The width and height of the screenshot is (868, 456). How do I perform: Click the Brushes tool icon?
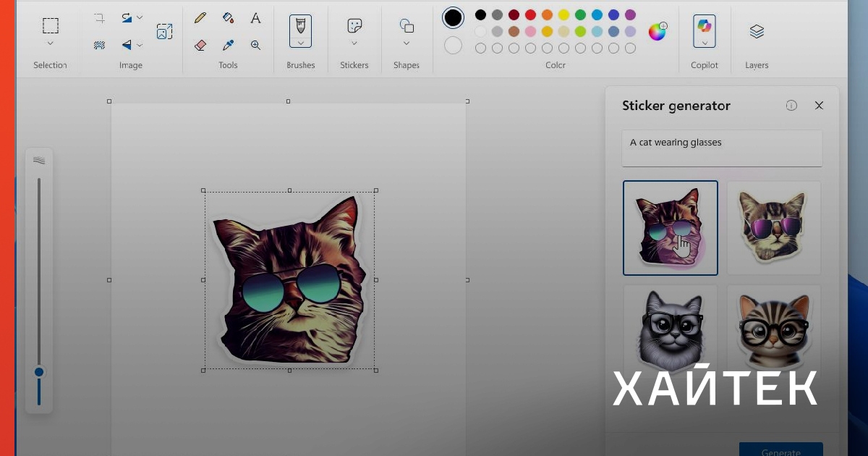point(300,25)
